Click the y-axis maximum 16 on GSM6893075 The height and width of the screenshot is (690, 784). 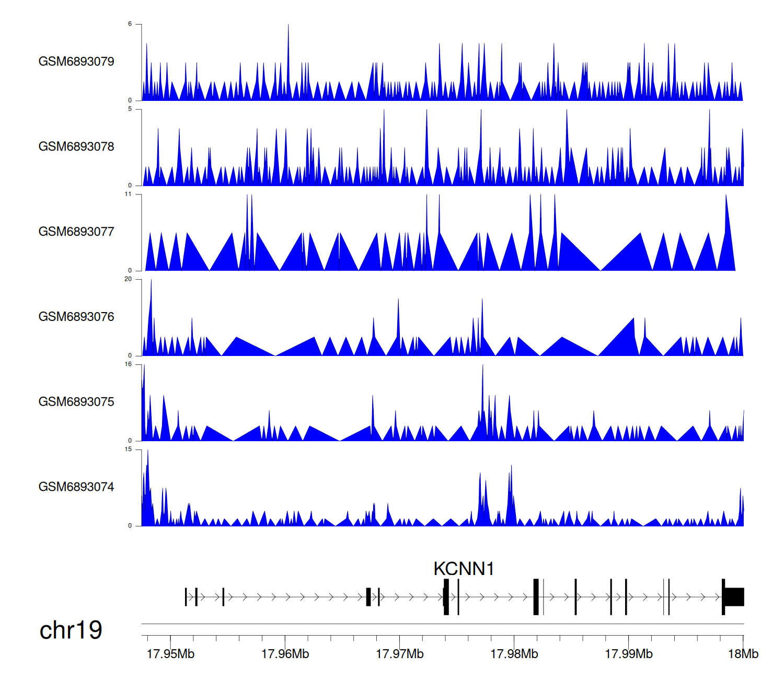[128, 364]
